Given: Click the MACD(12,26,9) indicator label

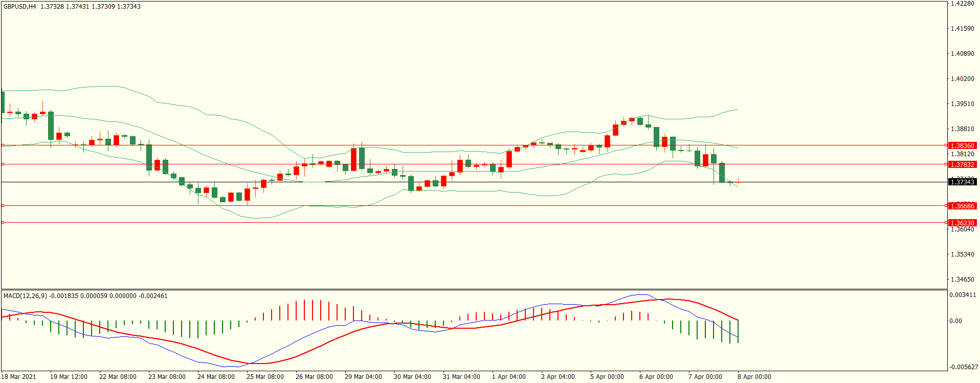Looking at the screenshot, I should pos(25,296).
